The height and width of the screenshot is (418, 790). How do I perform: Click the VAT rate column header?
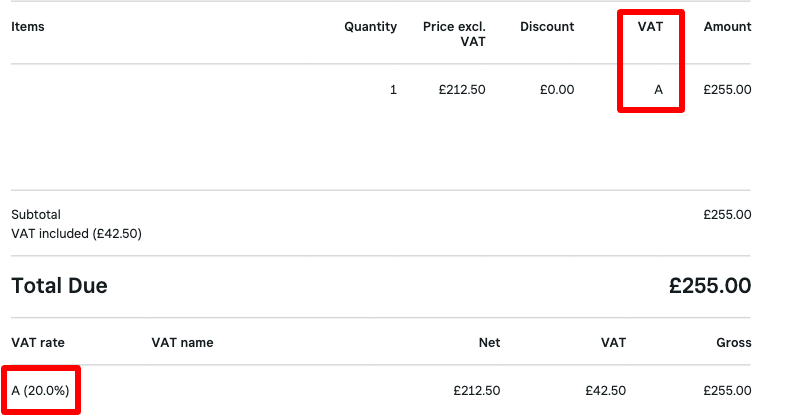[38, 342]
